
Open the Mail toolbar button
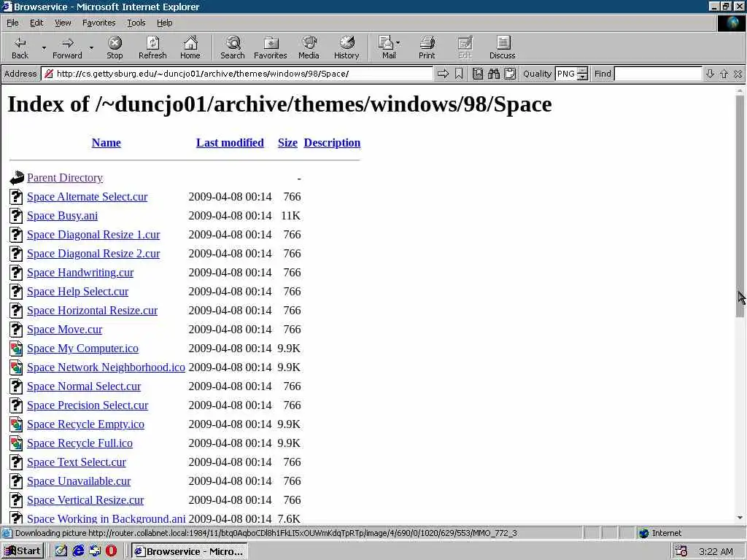387,47
